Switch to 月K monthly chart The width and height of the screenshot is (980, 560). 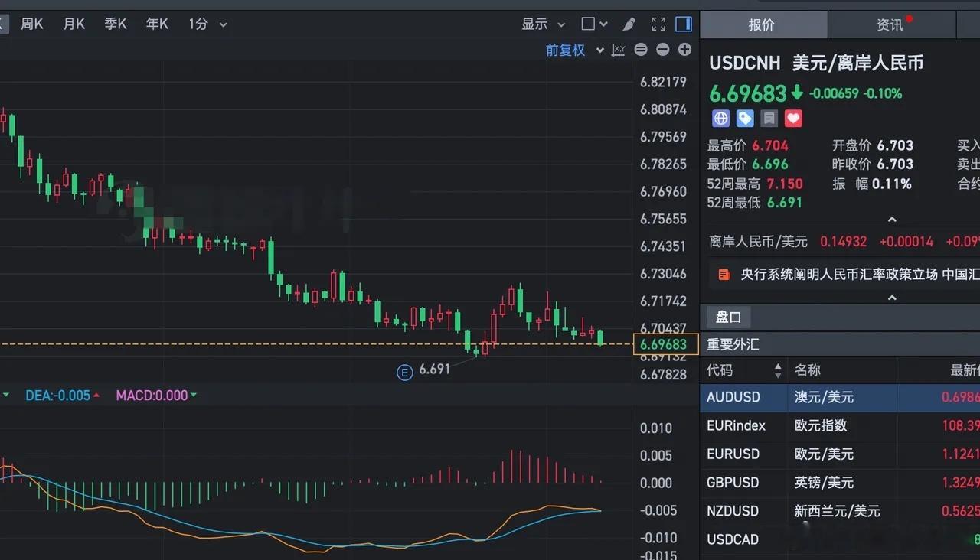[74, 24]
